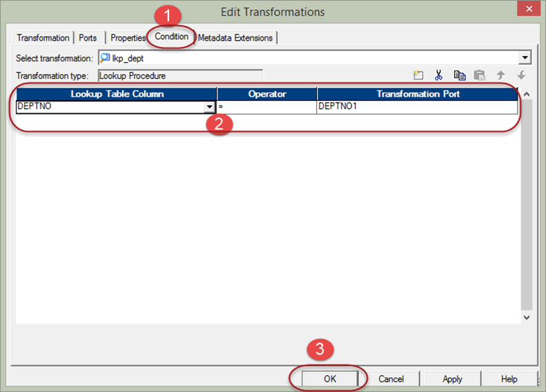Expand the Select transformation dropdown

point(525,59)
